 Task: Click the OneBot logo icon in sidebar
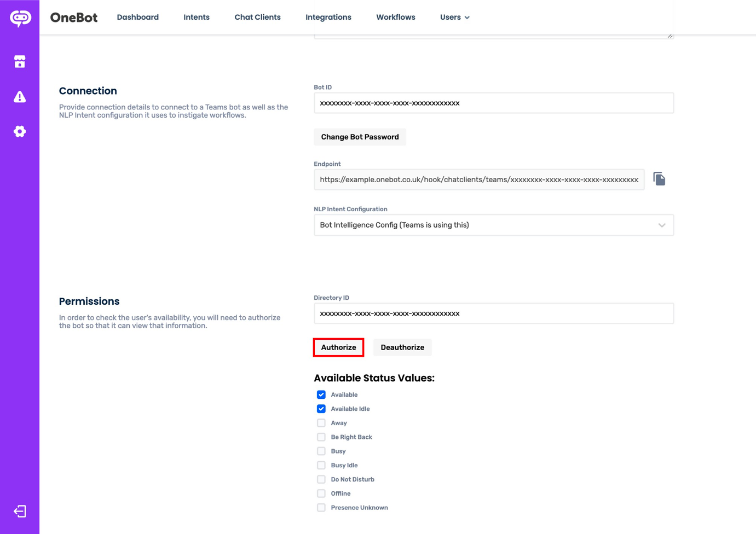[x=20, y=19]
